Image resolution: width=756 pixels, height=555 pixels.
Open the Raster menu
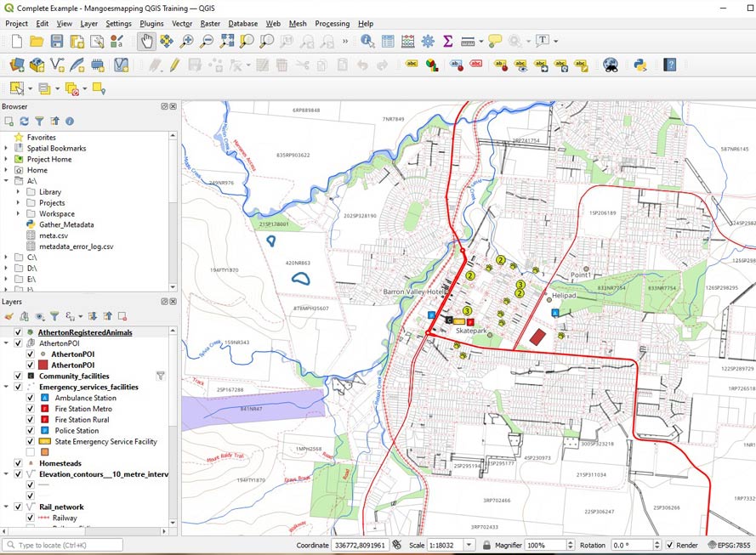210,24
